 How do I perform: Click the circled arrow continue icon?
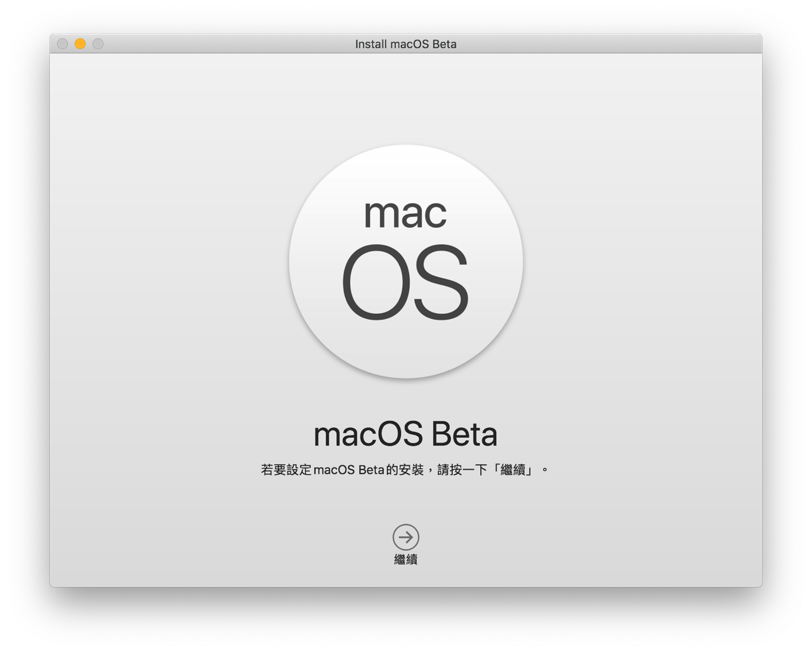[406, 537]
